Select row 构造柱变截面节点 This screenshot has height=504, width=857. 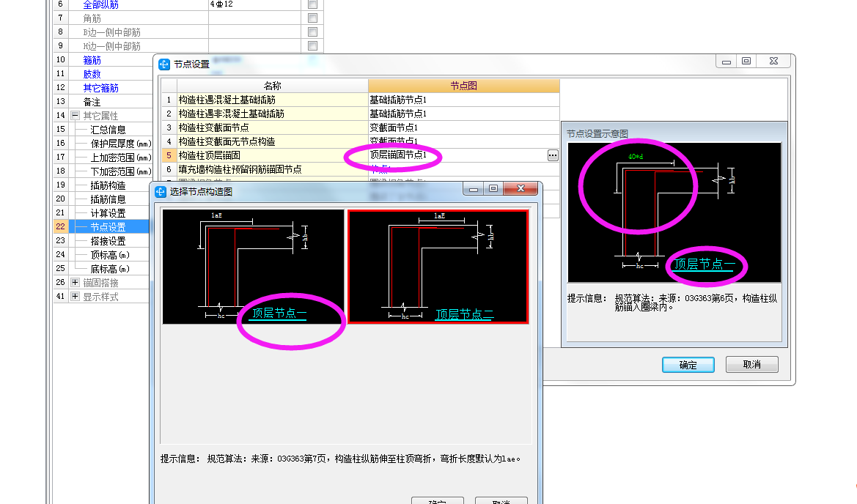point(272,127)
